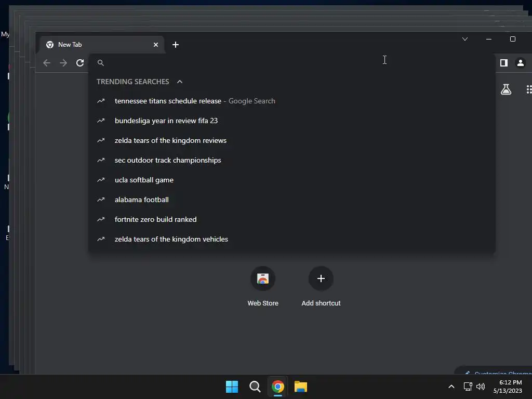Show hidden system tray icons
This screenshot has height=399, width=532.
[451, 387]
